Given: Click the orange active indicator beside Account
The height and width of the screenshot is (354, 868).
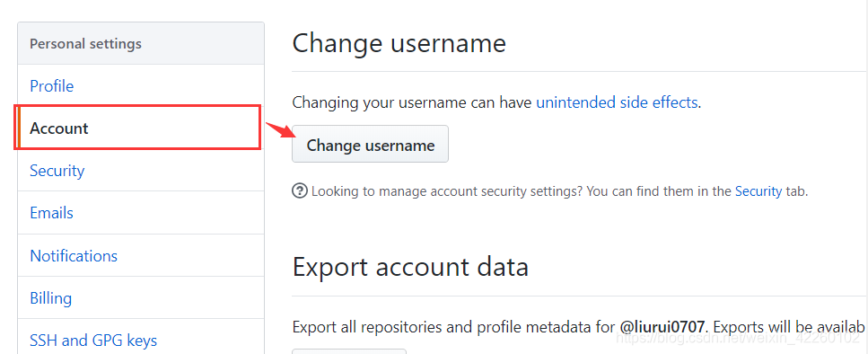Looking at the screenshot, I should point(19,128).
